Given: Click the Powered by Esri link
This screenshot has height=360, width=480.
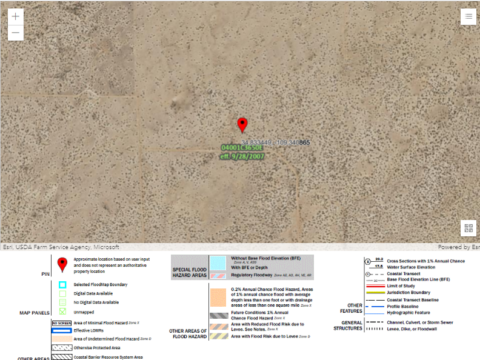Looking at the screenshot, I should pos(459,247).
